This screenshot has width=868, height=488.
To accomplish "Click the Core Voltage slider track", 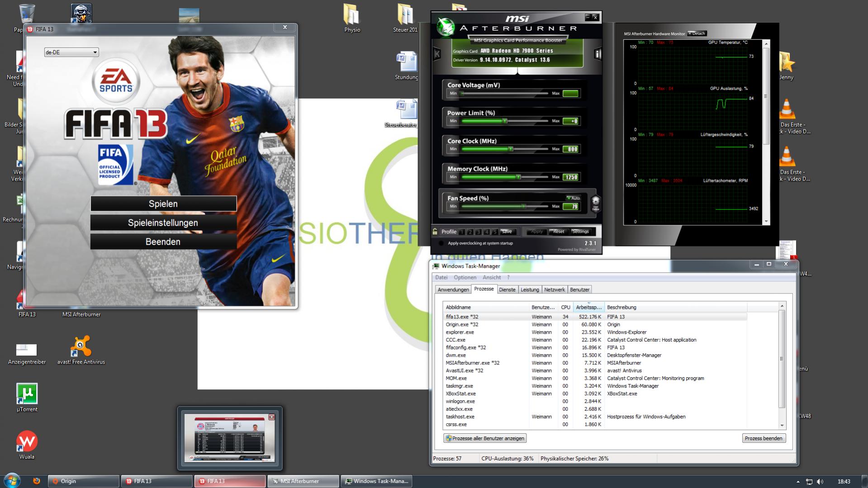I will [x=505, y=93].
